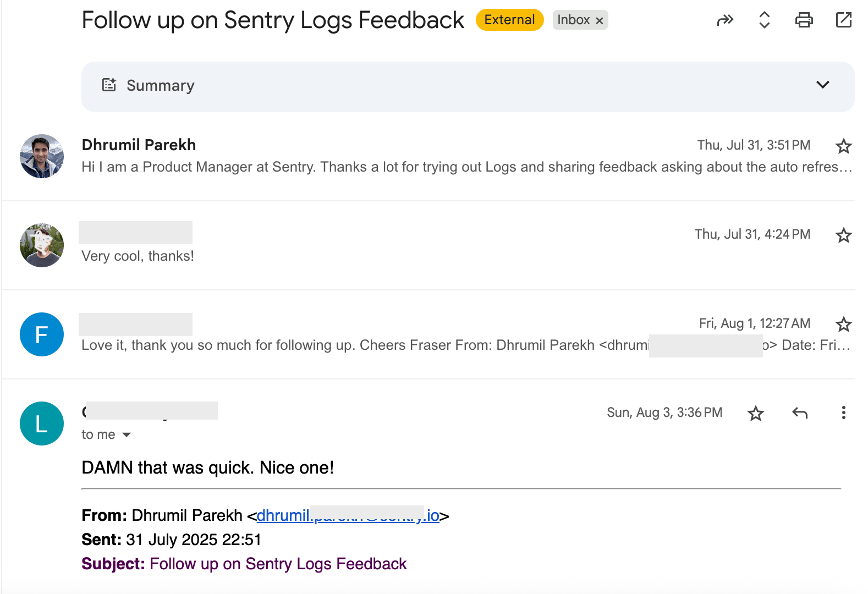Click the External label badge
Viewport: 868px width, 594px height.
pyautogui.click(x=509, y=20)
